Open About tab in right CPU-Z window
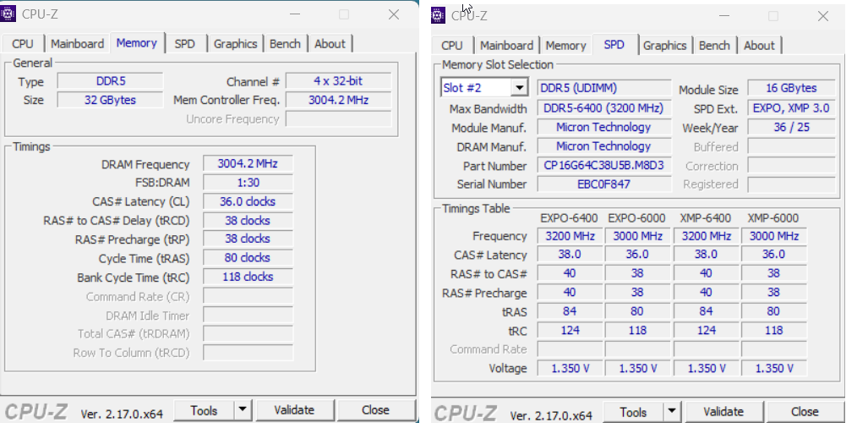Viewport: 868px width, 423px height. [x=760, y=46]
